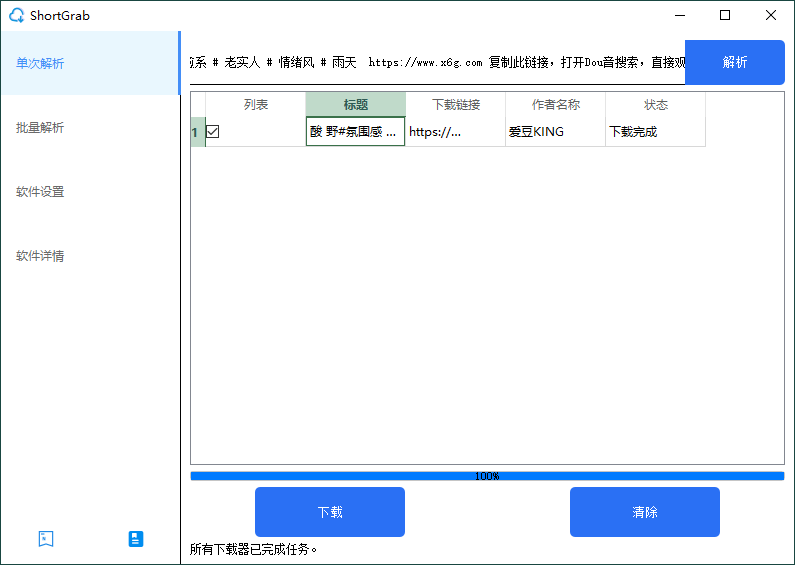Select the 标题 column header
The image size is (795, 565).
coord(355,104)
